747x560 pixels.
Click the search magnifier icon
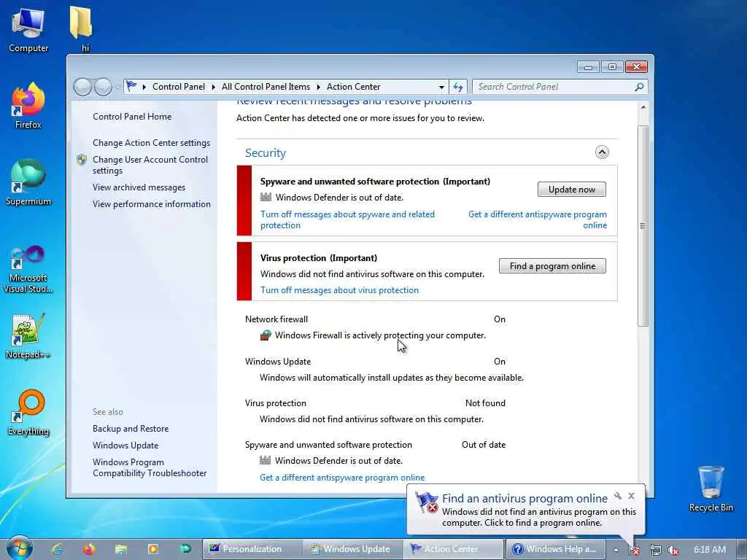[639, 87]
